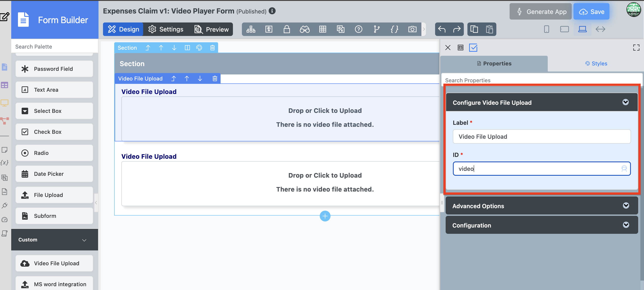Click the delete trash icon on Section toolbar
This screenshot has width=644, height=290.
212,48
